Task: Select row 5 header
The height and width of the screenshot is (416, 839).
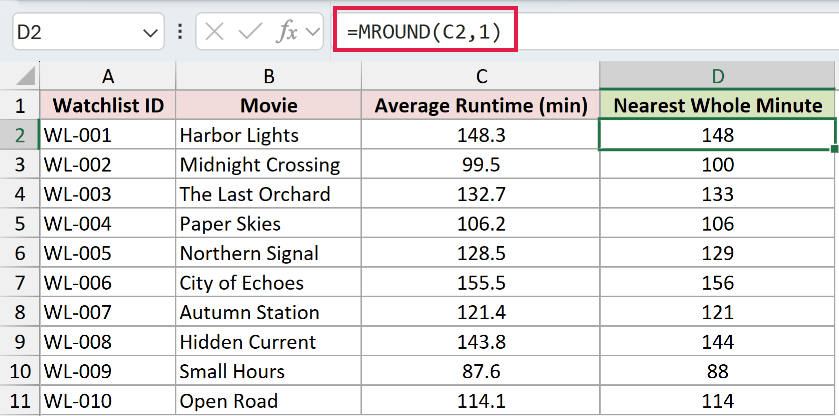Action: 20,223
